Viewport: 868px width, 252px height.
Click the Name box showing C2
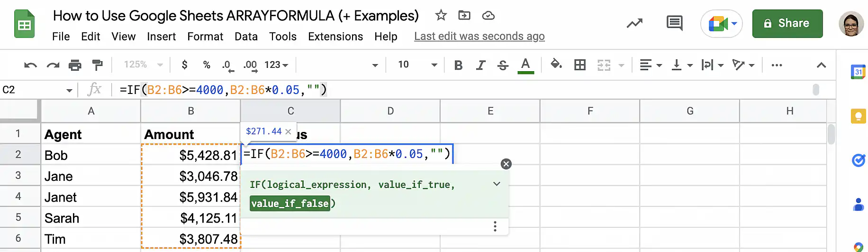(37, 90)
